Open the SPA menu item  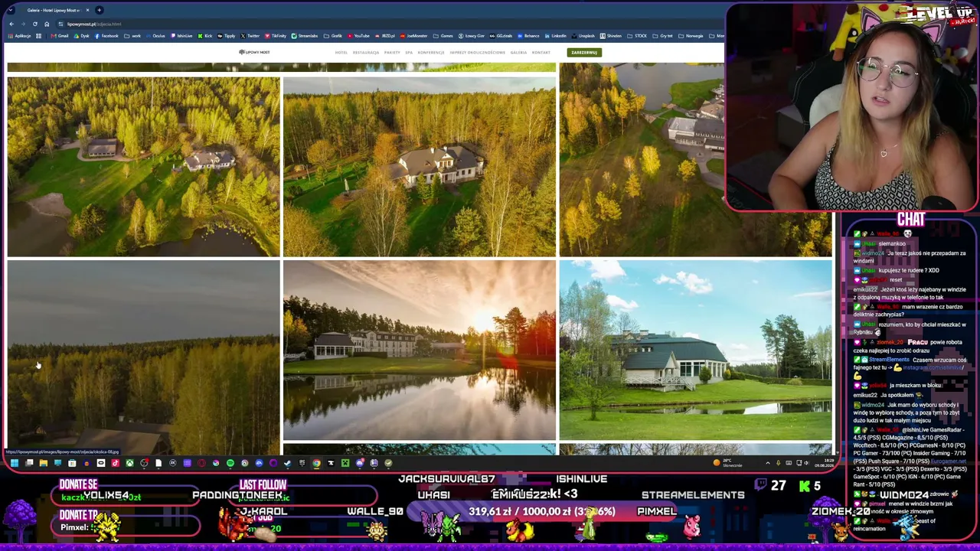coord(409,53)
